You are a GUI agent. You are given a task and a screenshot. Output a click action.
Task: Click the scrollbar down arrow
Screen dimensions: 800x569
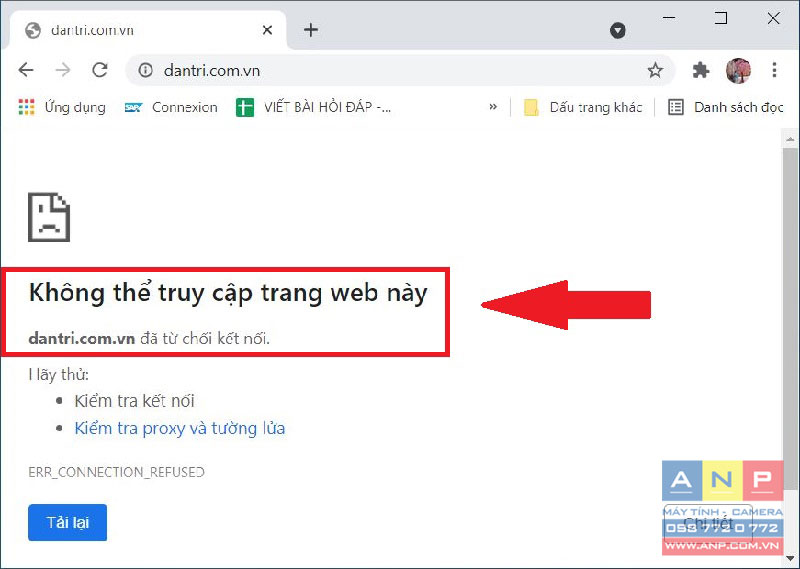click(x=790, y=558)
